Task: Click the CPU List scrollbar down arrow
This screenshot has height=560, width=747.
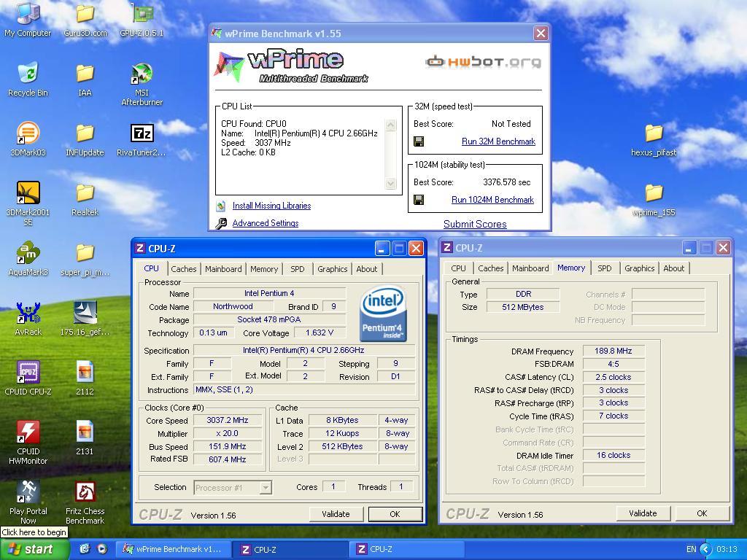Action: tap(391, 183)
